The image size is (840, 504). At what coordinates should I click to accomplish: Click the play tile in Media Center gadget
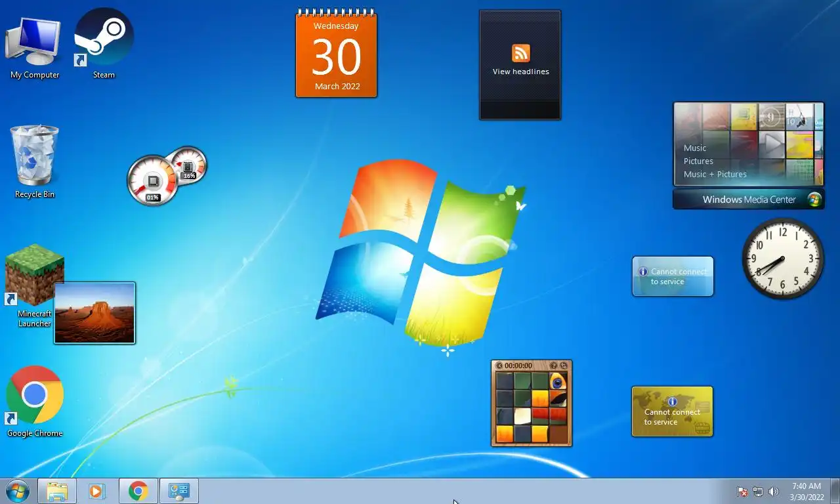pos(771,145)
